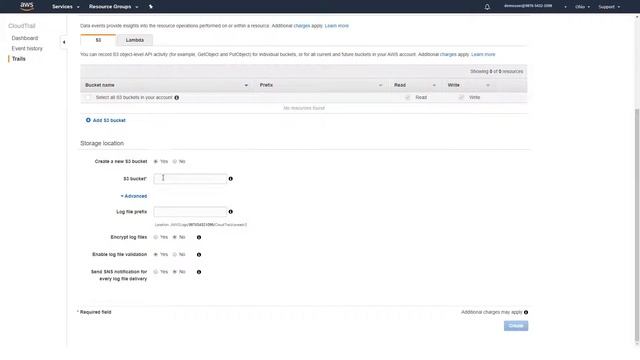Select No for Send SNS notification

coord(175,272)
